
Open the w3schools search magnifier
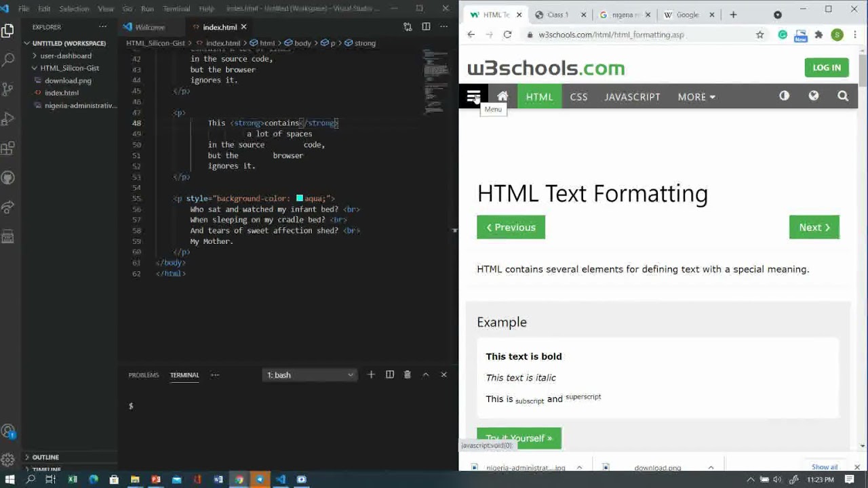coord(843,96)
